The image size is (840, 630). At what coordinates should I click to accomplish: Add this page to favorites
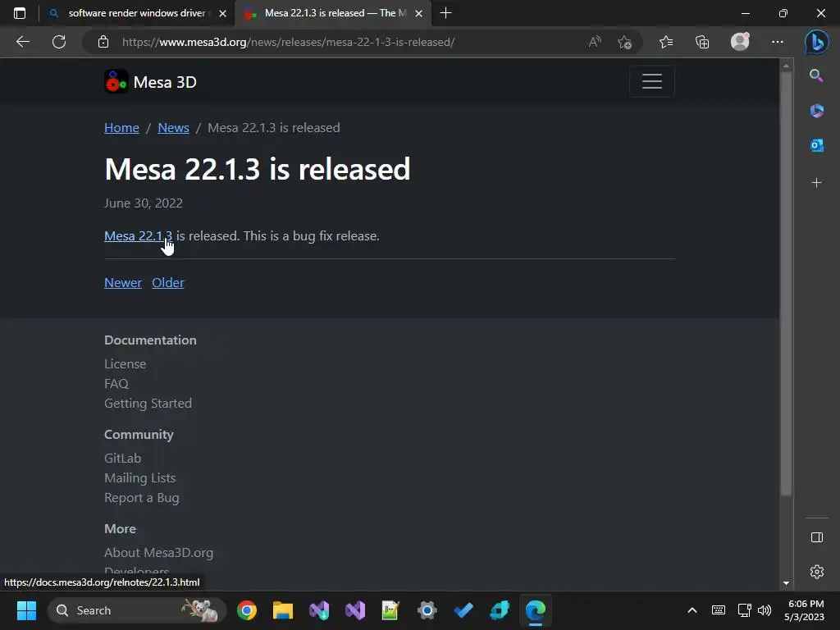624,42
